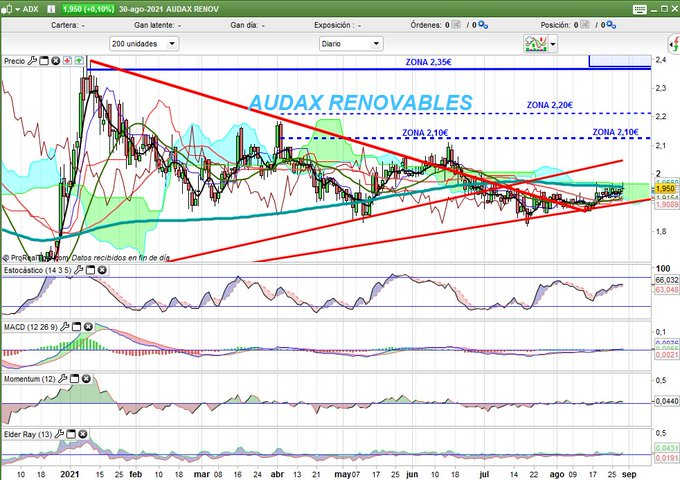Open the Diario timeframe dropdown

click(x=351, y=44)
